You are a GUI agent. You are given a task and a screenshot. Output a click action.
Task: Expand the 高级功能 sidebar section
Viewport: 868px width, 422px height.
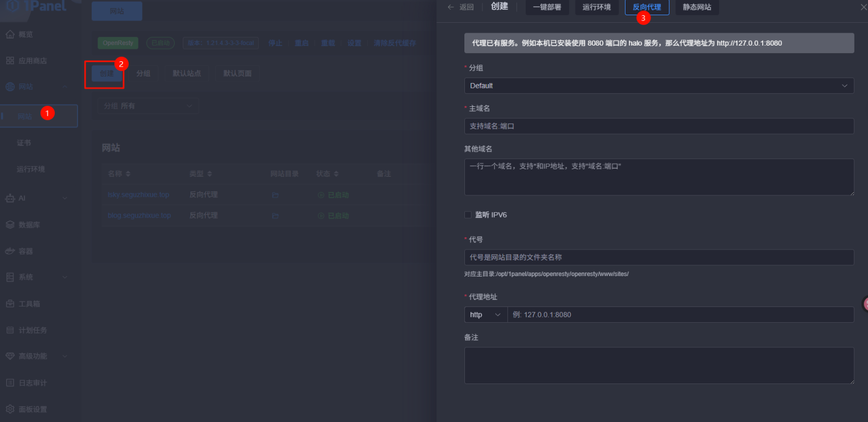coord(65,356)
